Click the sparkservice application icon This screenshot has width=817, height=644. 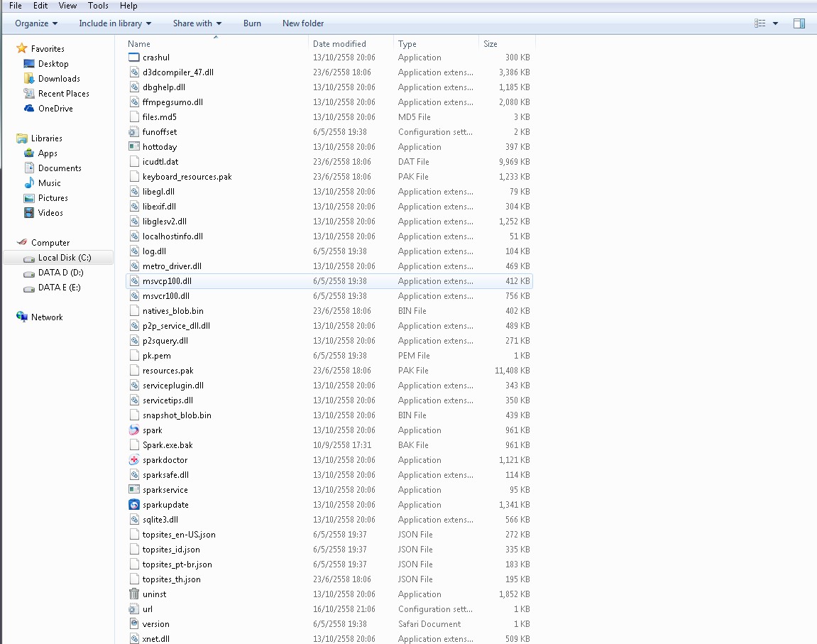[134, 490]
